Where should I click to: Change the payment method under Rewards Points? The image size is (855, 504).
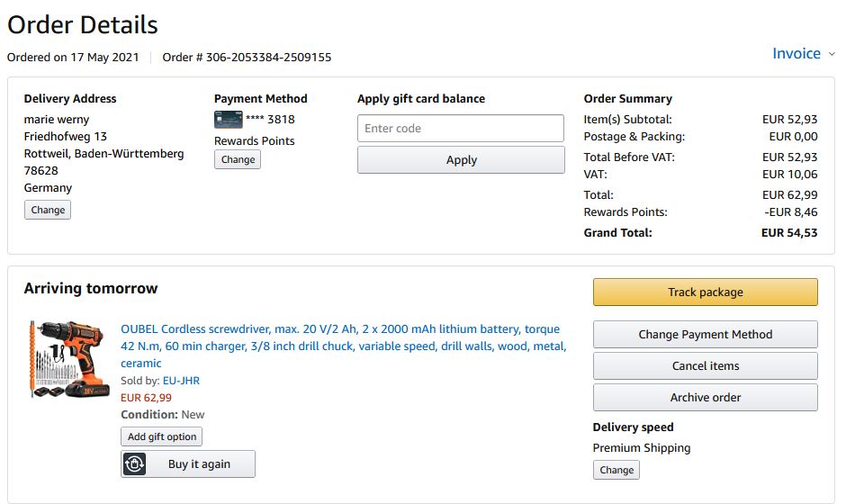[238, 159]
